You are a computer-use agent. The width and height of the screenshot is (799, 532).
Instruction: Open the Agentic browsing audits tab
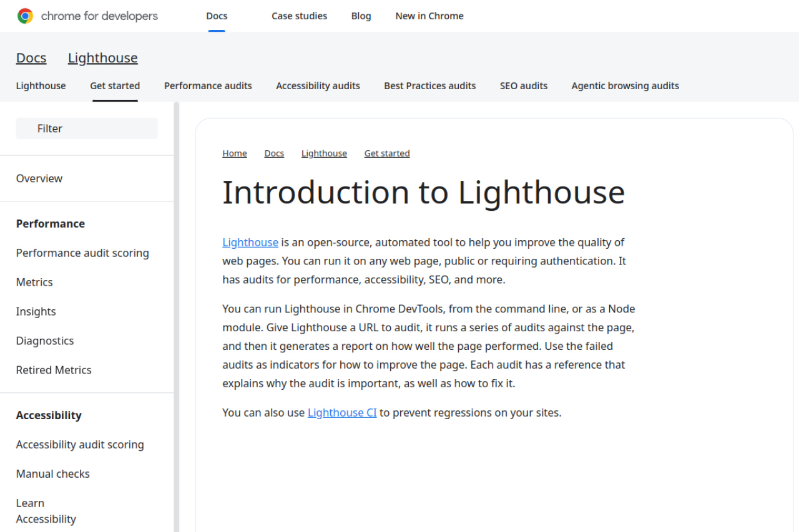tap(625, 86)
